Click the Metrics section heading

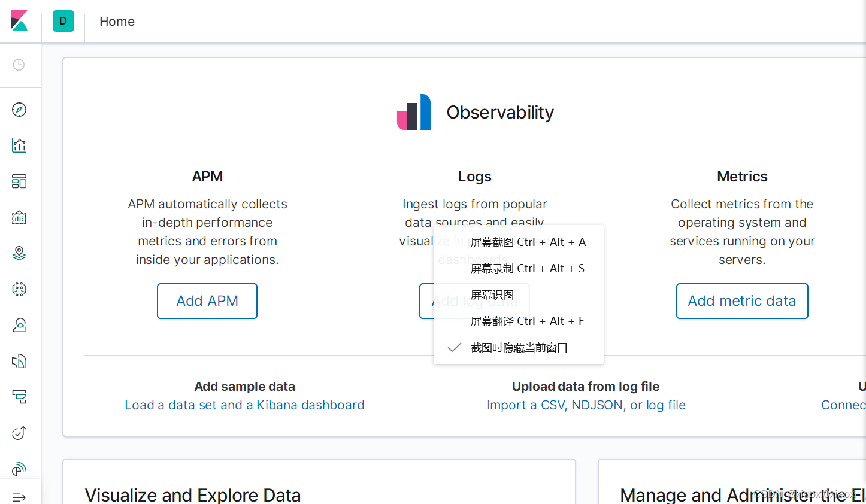[742, 177]
